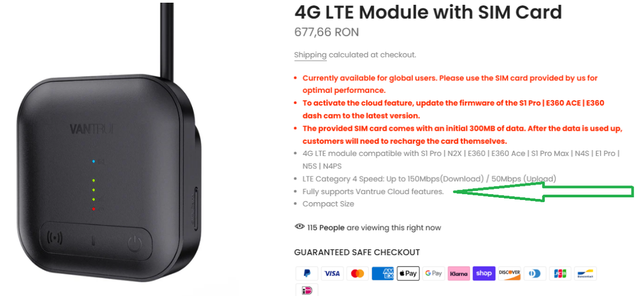Click the Guaranteed Safe Checkout heading
The image size is (644, 296).
(357, 253)
